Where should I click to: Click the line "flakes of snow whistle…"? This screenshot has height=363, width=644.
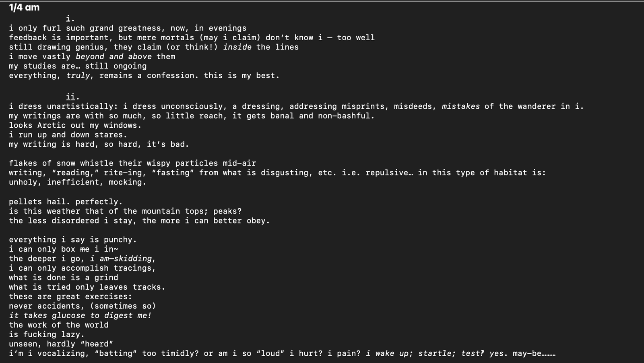pyautogui.click(x=132, y=163)
